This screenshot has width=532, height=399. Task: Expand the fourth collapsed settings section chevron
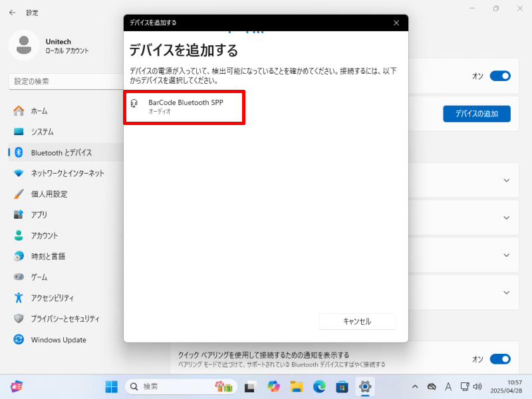coord(506,293)
